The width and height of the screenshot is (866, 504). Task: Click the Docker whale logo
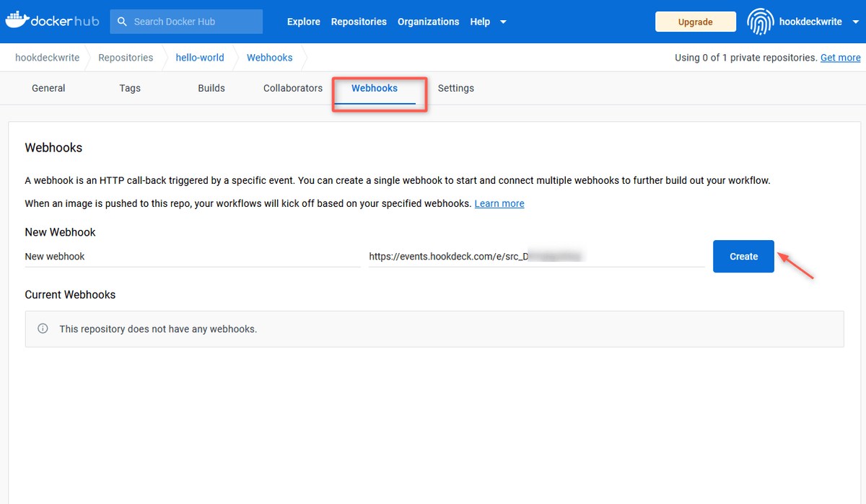[x=19, y=20]
